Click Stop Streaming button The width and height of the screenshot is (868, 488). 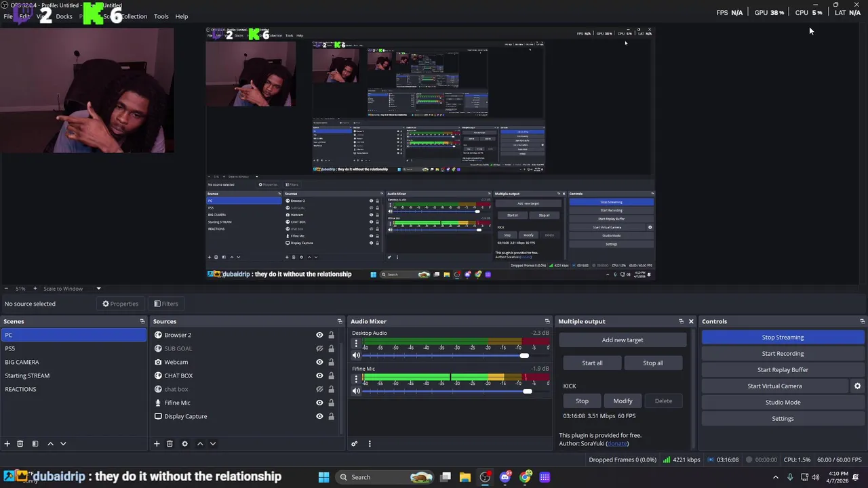(x=783, y=337)
